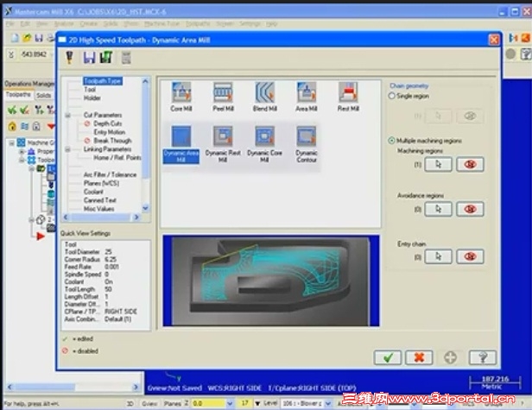Click the save parameters disk icon
532x410 pixels.
(x=89, y=57)
